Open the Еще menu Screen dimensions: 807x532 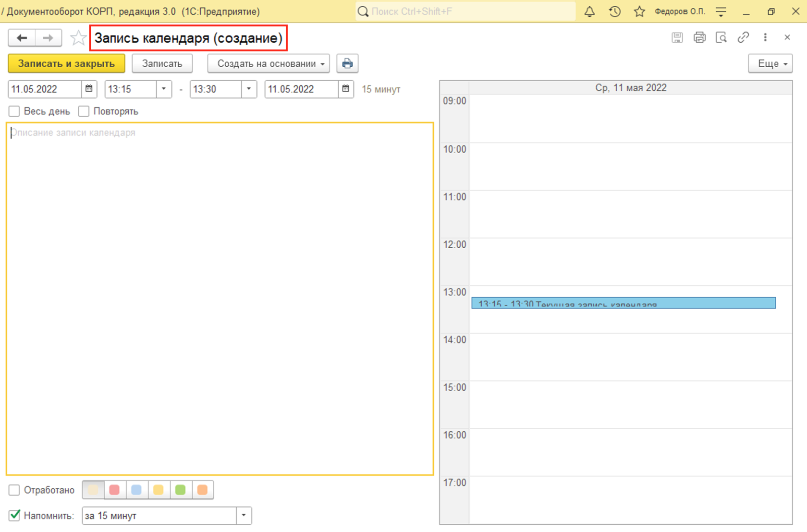tap(770, 63)
